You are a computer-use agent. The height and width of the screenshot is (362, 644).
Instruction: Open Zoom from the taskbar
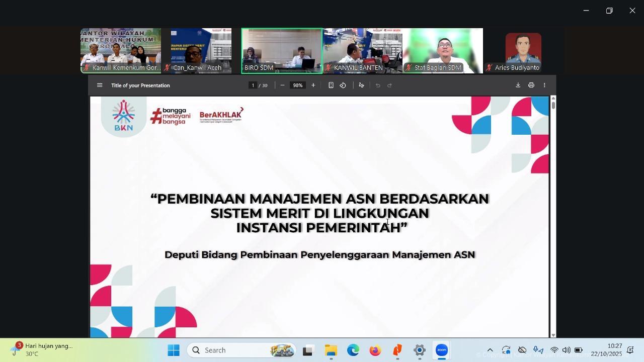pyautogui.click(x=441, y=350)
